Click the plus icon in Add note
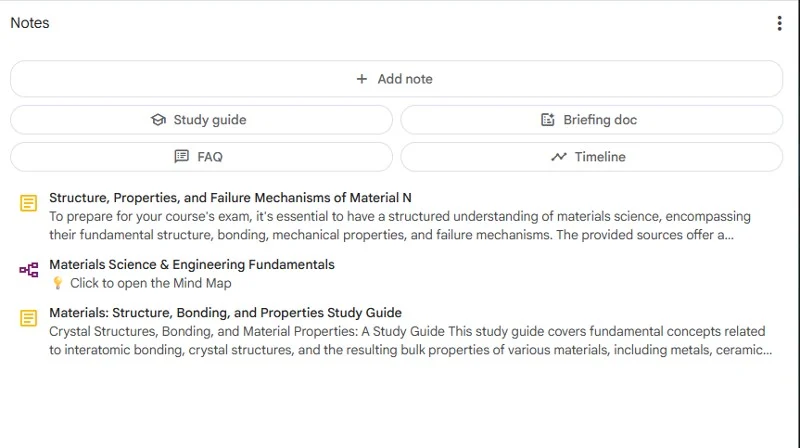 tap(362, 79)
